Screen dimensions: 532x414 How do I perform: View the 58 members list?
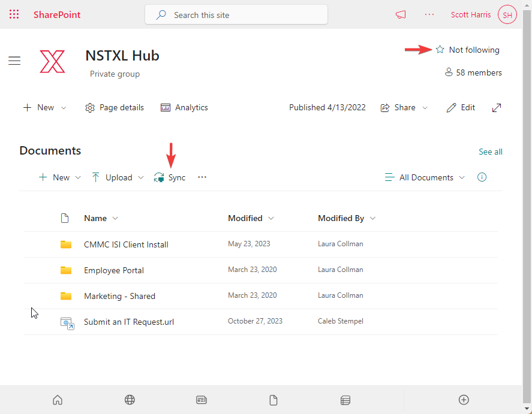click(473, 72)
